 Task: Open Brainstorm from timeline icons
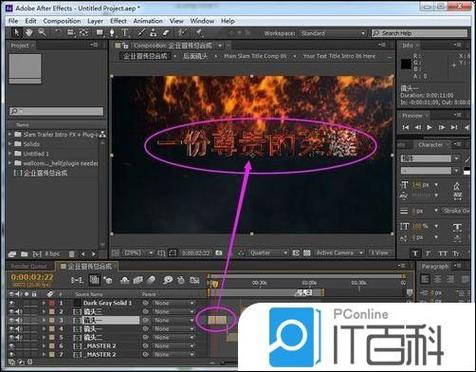[168, 280]
